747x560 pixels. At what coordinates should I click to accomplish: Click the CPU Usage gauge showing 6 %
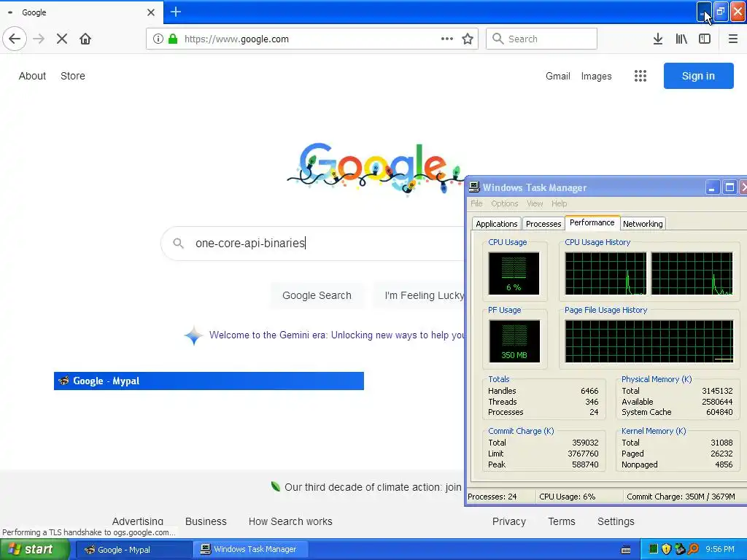click(514, 273)
